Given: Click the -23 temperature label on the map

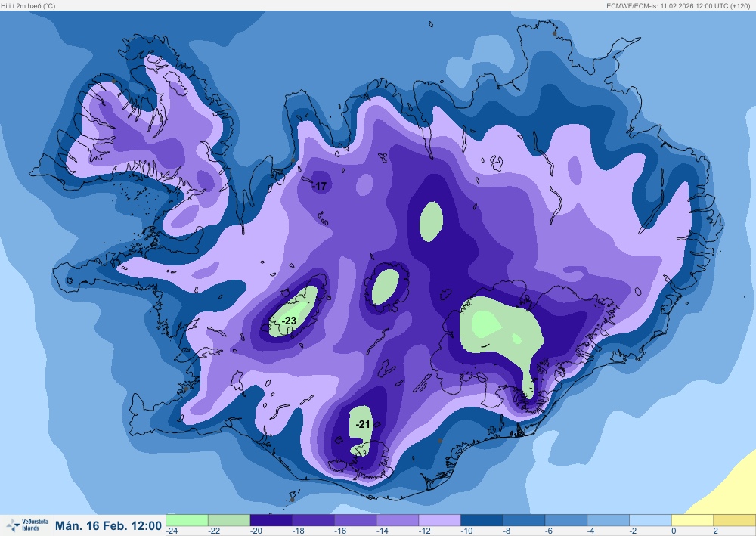Looking at the screenshot, I should click(289, 321).
